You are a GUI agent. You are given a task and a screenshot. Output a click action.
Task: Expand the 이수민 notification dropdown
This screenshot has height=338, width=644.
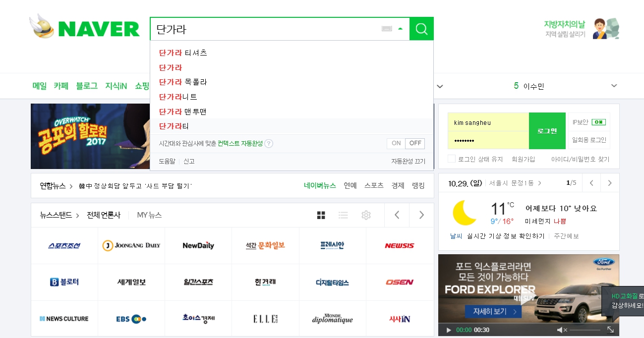click(614, 86)
